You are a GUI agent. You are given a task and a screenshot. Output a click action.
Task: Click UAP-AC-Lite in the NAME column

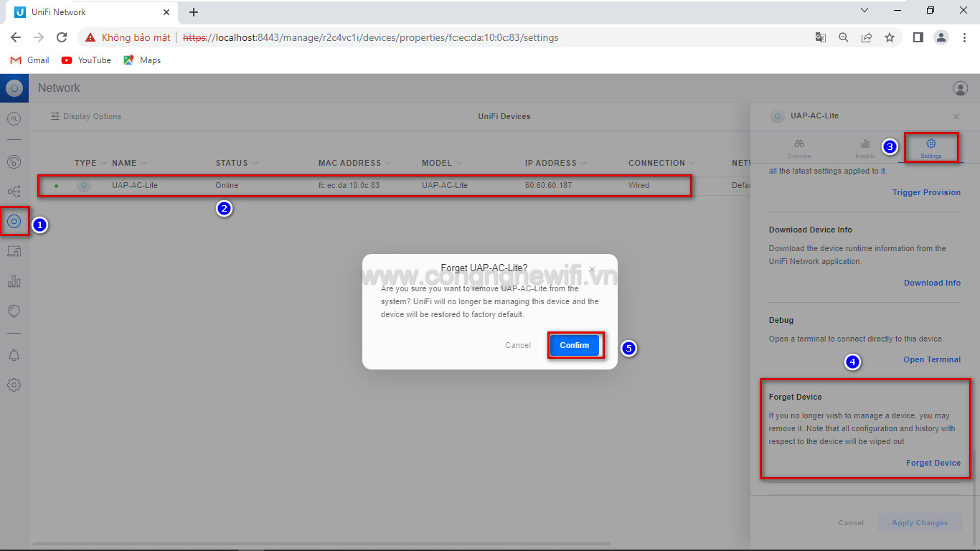click(135, 185)
